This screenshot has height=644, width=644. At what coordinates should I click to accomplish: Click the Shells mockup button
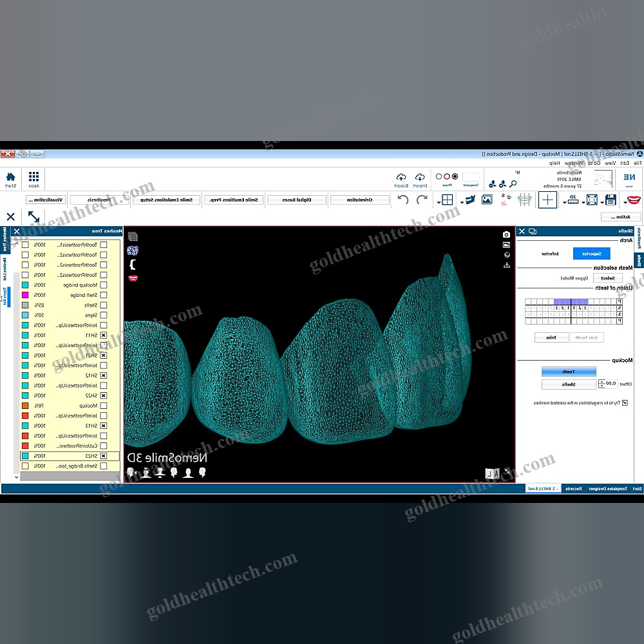(569, 384)
